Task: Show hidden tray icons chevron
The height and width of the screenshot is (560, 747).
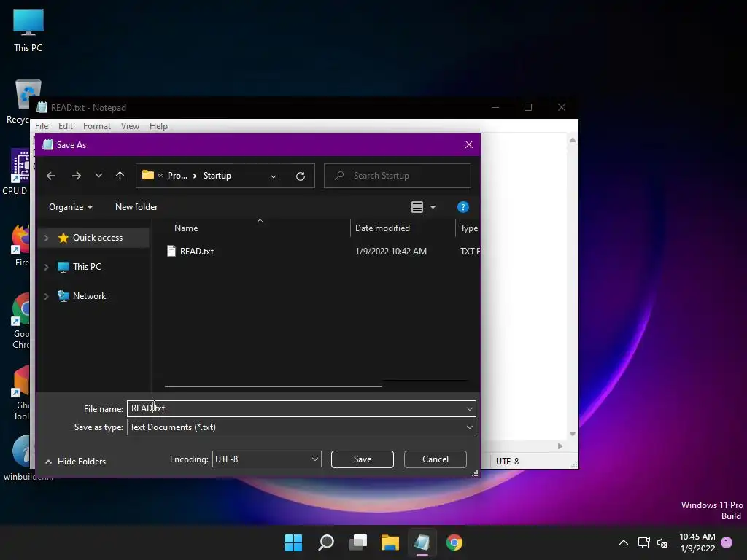Action: (623, 542)
